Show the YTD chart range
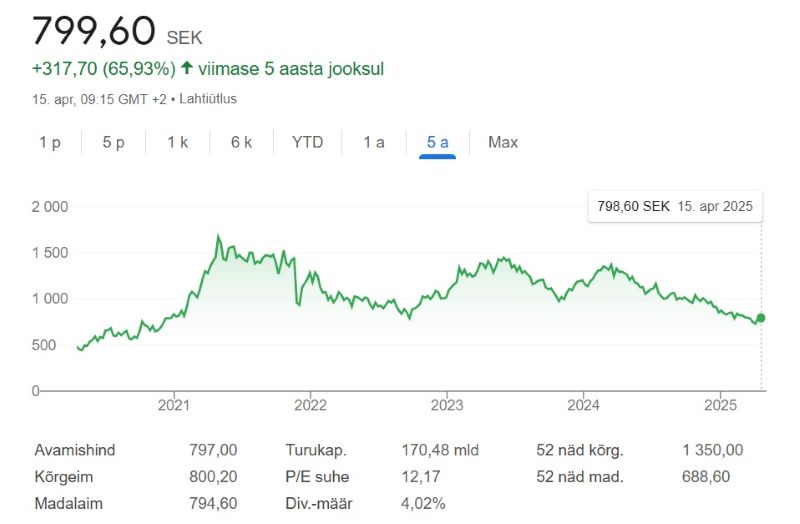Image resolution: width=800 pixels, height=524 pixels. click(x=307, y=142)
